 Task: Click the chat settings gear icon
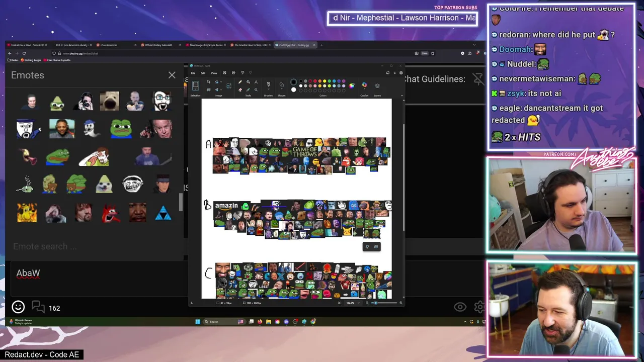(x=480, y=307)
